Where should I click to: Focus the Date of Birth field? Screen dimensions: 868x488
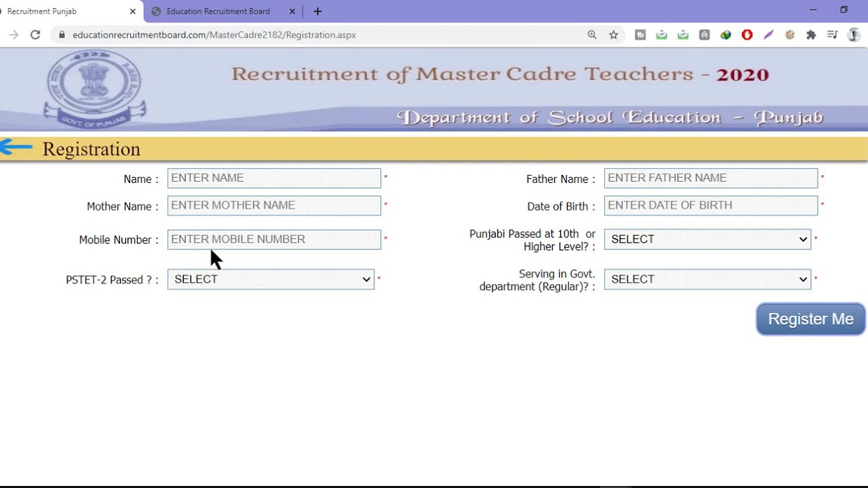click(x=711, y=205)
